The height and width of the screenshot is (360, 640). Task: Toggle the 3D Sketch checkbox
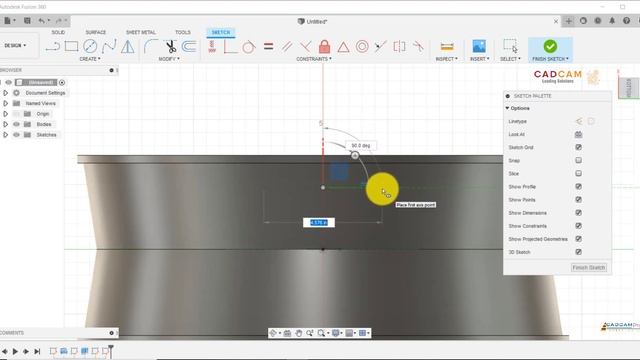578,251
